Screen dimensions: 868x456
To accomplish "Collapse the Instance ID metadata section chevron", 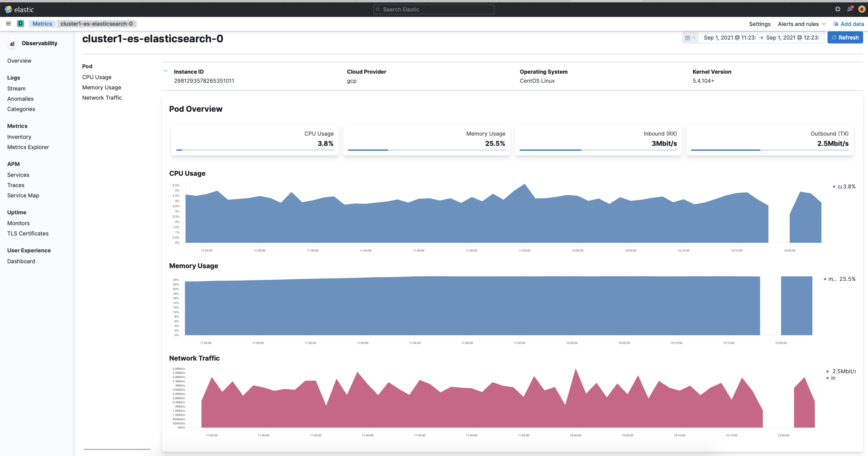I will 165,71.
